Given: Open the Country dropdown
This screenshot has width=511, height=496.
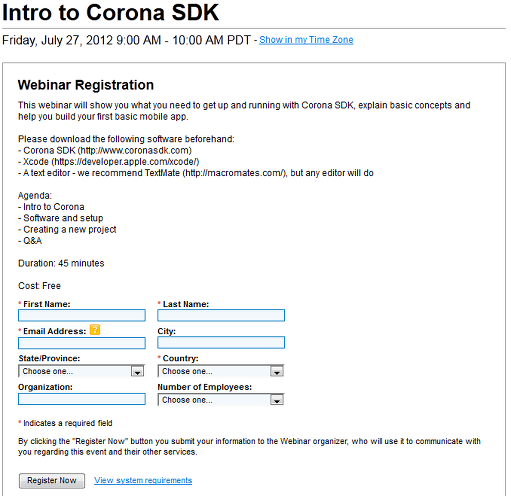Looking at the screenshot, I should pyautogui.click(x=221, y=371).
